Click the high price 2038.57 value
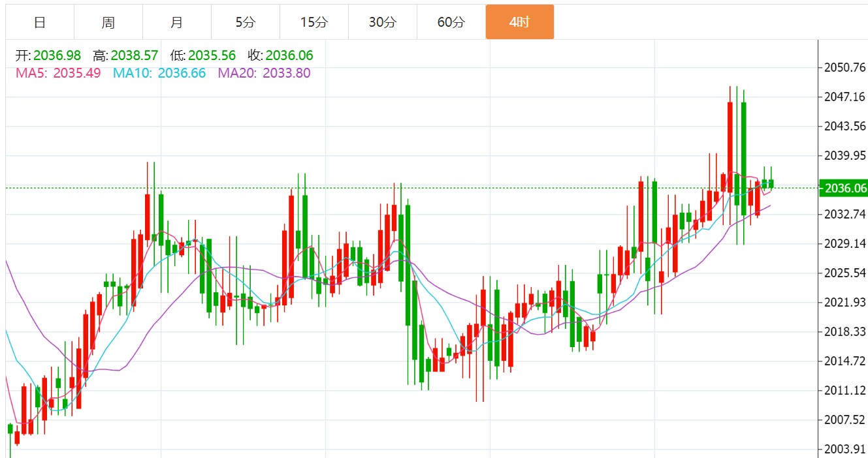The height and width of the screenshot is (458, 868). pyautogui.click(x=135, y=56)
